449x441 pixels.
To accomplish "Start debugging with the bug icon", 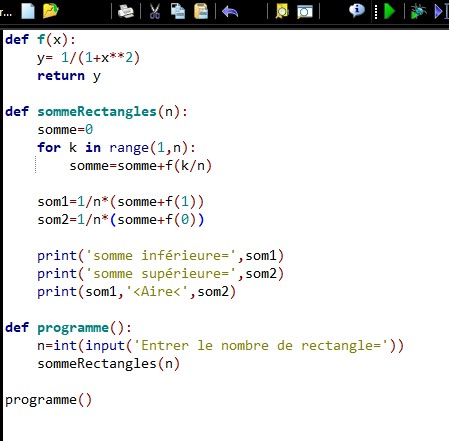I will coord(418,11).
